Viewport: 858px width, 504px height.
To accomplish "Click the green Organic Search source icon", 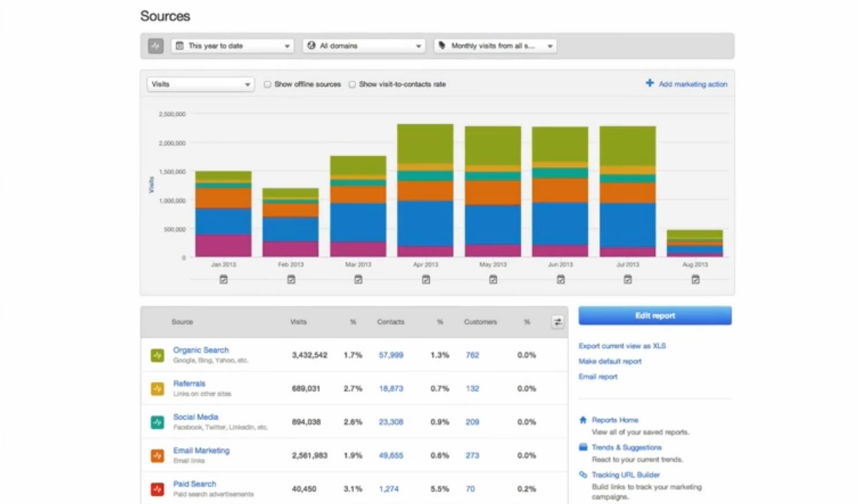I will (x=157, y=355).
